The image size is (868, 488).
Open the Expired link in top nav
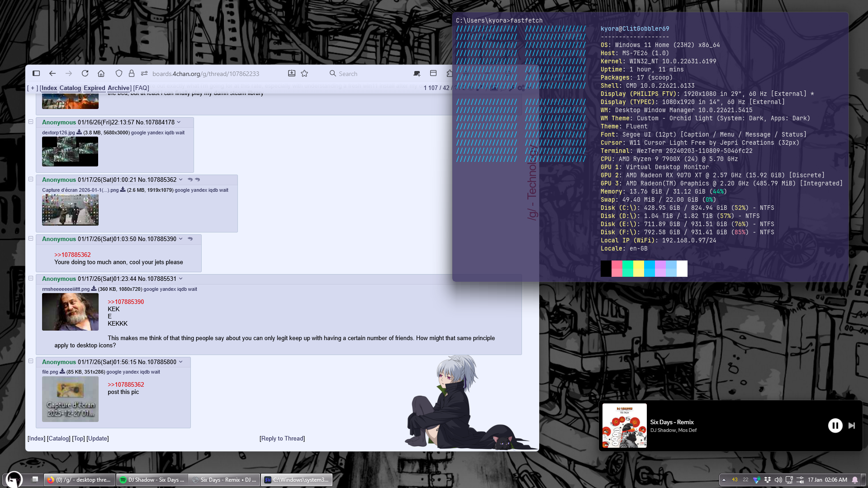94,88
